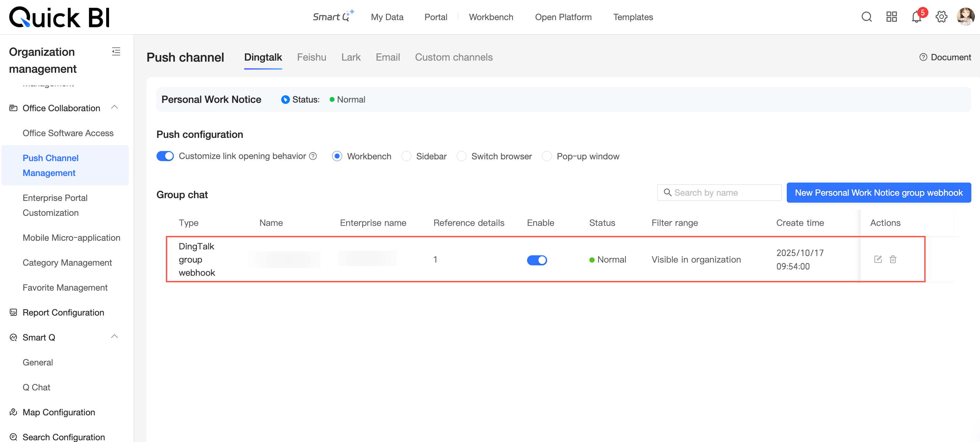Disable the webhook Enable switch
The width and height of the screenshot is (980, 442).
point(536,260)
